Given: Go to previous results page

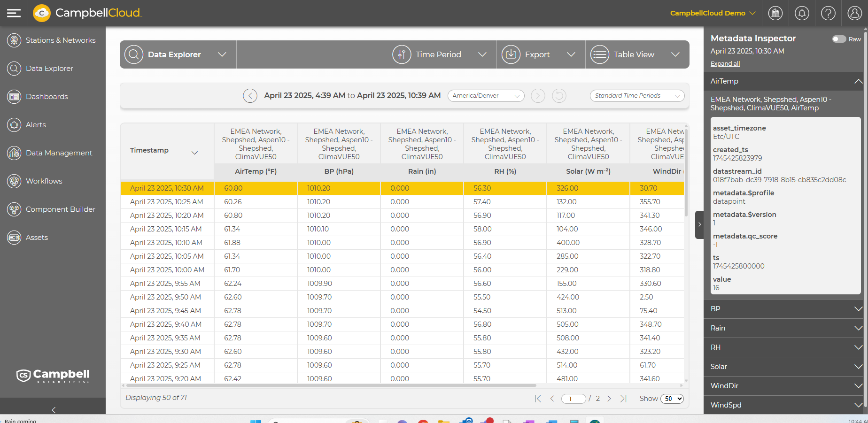Looking at the screenshot, I should click(552, 399).
